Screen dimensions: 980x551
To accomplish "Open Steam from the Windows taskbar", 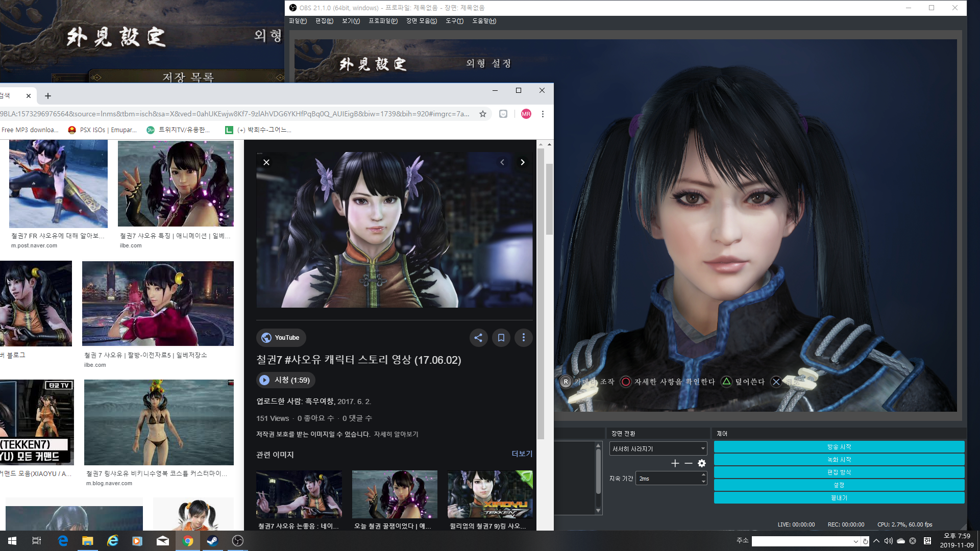I will point(212,541).
